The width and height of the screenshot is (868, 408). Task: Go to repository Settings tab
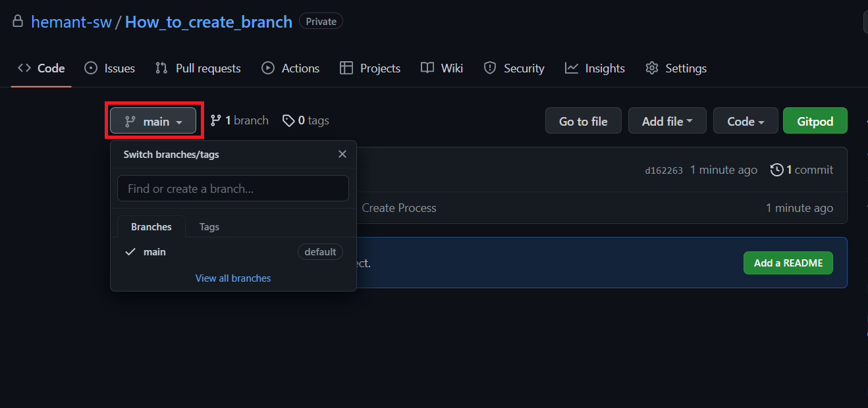(x=676, y=68)
